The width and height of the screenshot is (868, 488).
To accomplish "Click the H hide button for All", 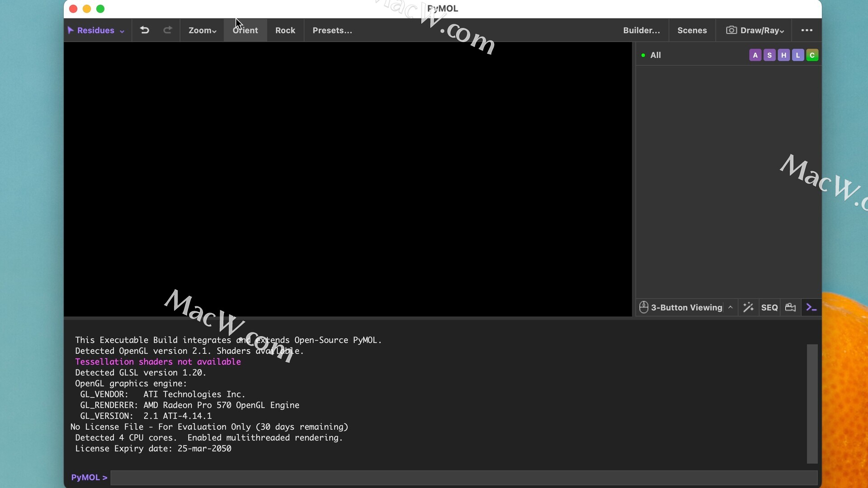I will point(784,55).
